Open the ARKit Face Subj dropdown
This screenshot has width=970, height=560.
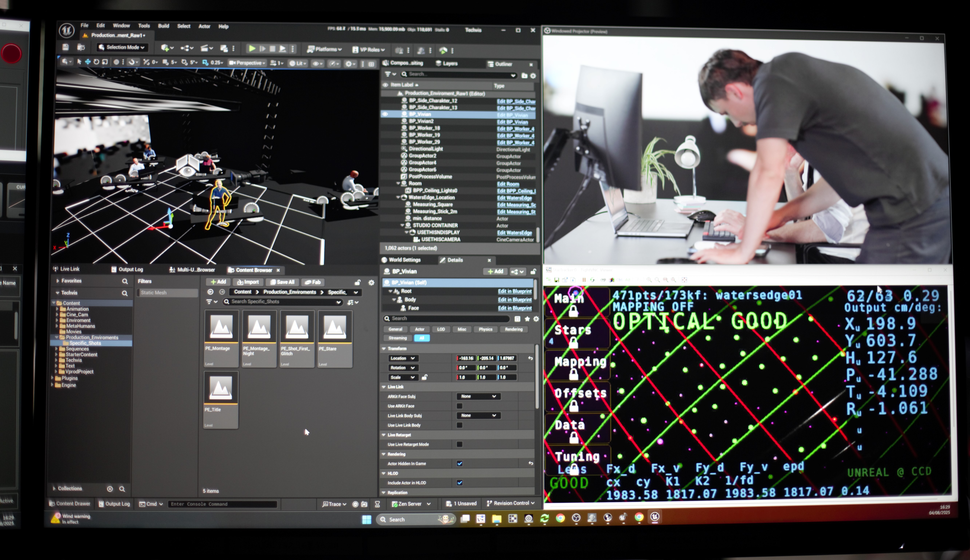(x=479, y=396)
